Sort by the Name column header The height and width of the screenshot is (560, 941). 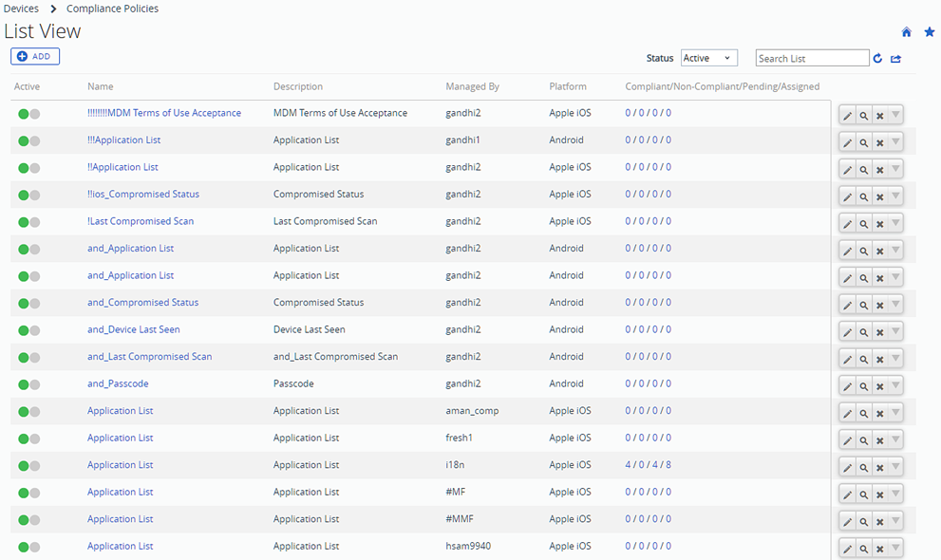101,86
